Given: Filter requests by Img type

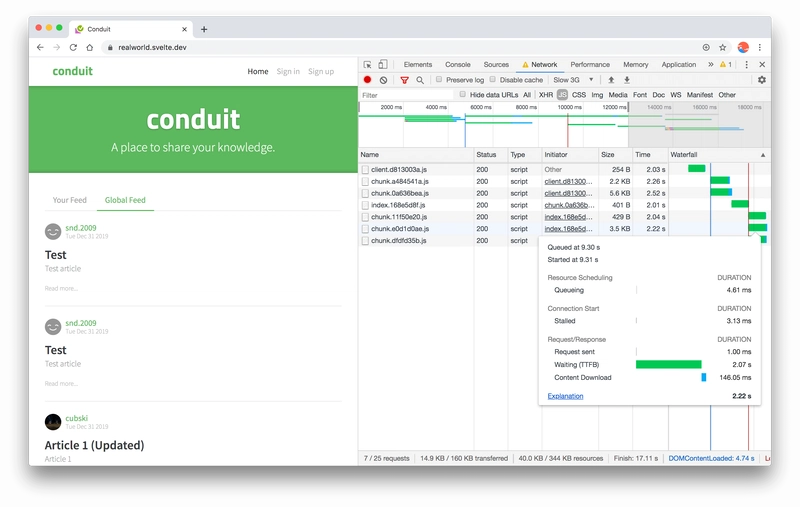Looking at the screenshot, I should pyautogui.click(x=597, y=95).
